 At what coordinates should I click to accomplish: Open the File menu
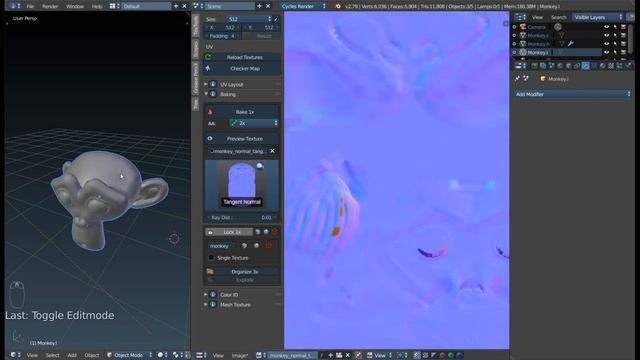(30, 6)
